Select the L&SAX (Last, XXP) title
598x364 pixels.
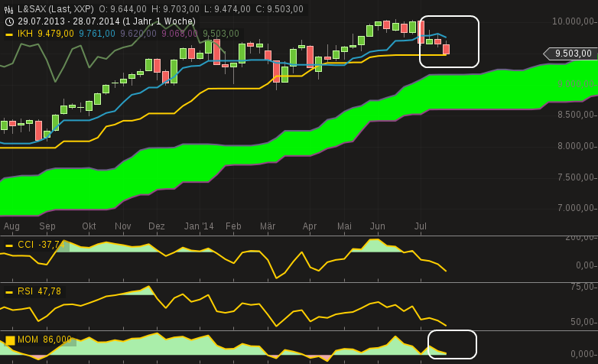(x=56, y=9)
